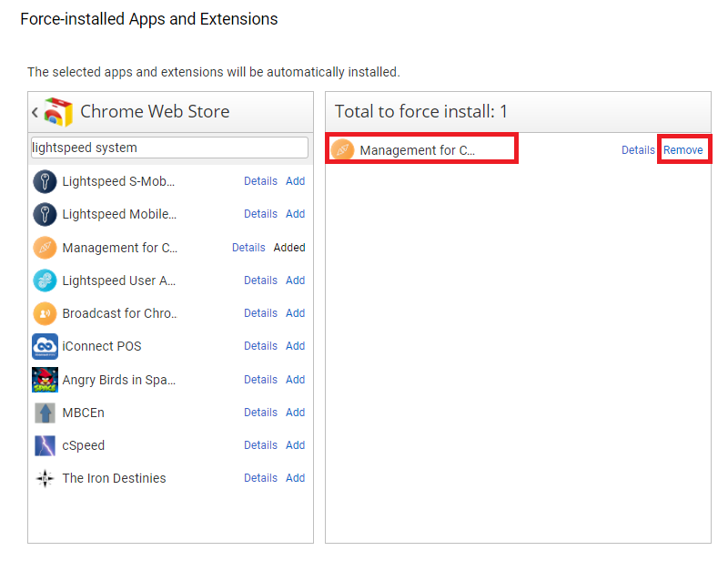The height and width of the screenshot is (561, 728).
Task: Click the Broadcast for Chro app icon
Action: pos(45,313)
